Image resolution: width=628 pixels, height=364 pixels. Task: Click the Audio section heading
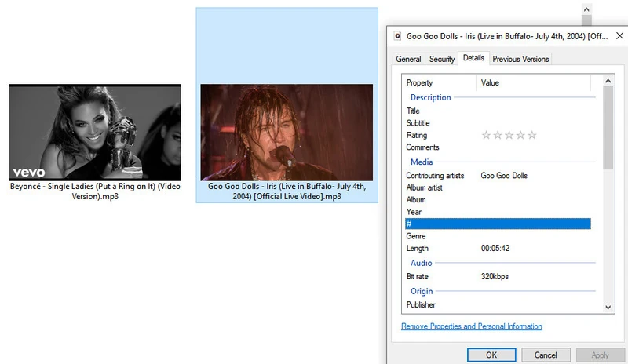coord(421,263)
